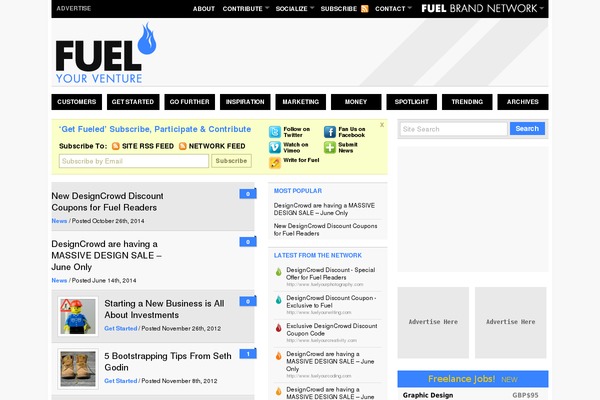Image resolution: width=600 pixels, height=400 pixels.
Task: Click Follow on Twitter text link
Action: click(x=297, y=132)
